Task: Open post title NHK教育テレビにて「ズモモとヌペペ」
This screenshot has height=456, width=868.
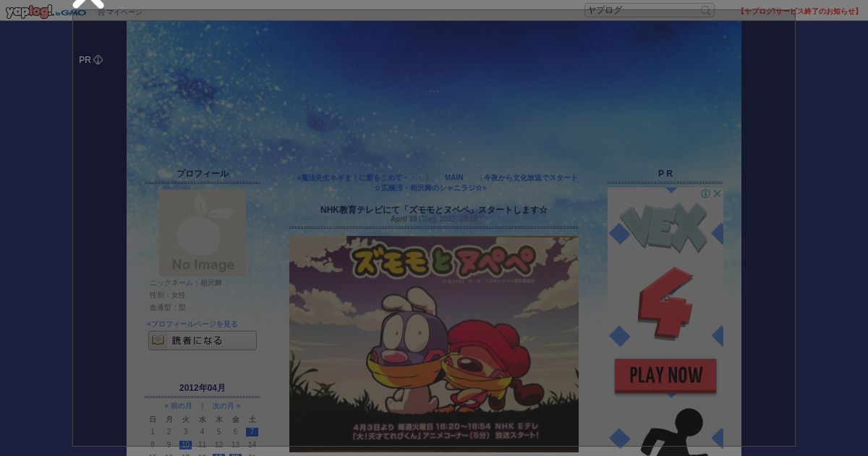Action: 434,210
